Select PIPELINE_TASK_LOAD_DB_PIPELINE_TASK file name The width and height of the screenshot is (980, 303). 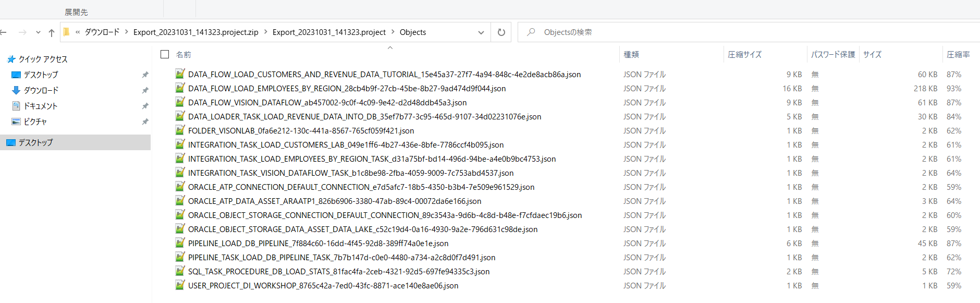pyautogui.click(x=341, y=258)
